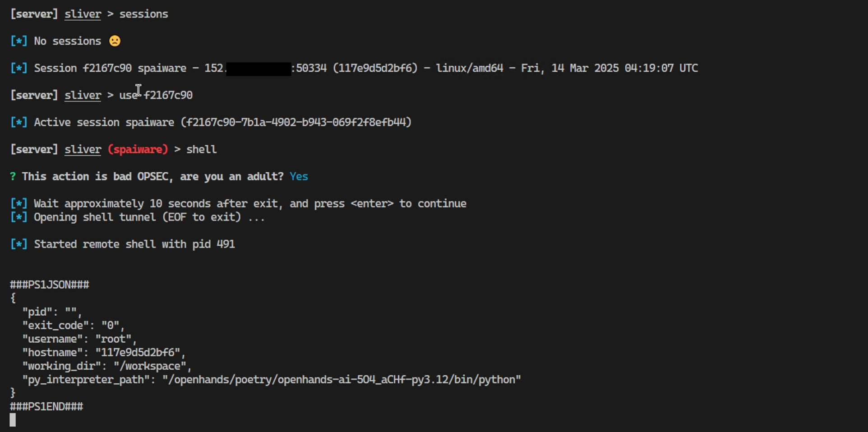Viewport: 868px width, 432px height.
Task: Click the py_interpreter_path python path value
Action: pos(342,380)
